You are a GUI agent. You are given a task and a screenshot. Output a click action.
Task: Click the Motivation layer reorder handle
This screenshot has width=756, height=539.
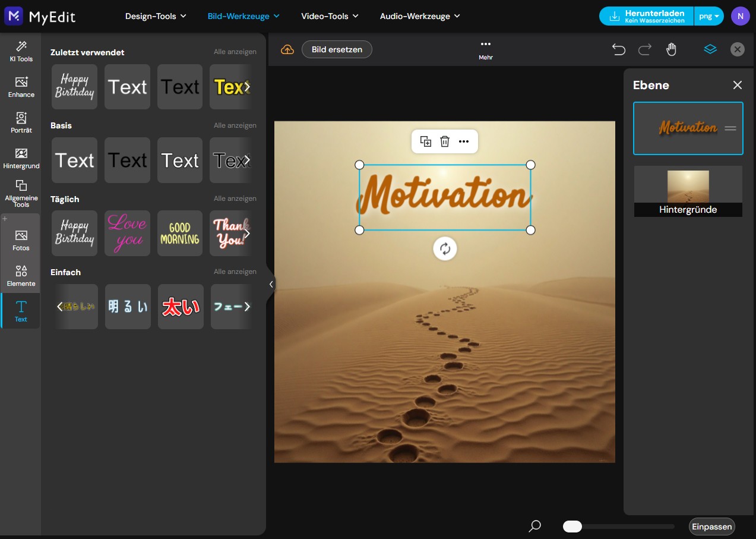(730, 128)
